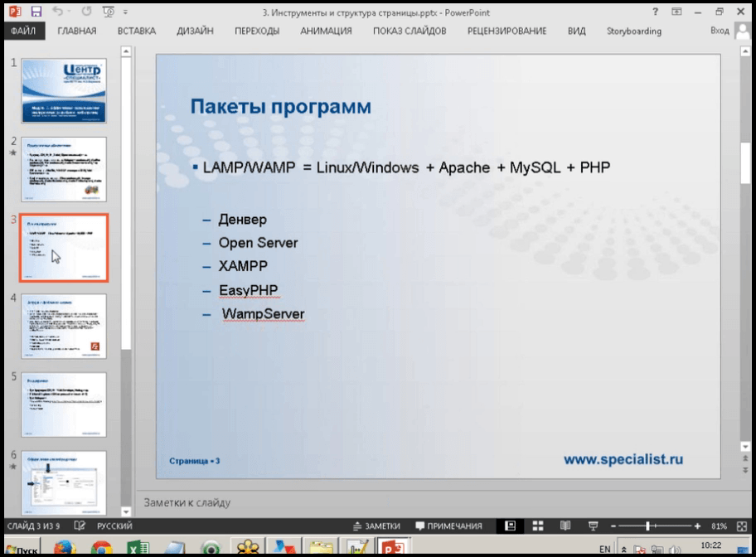
Task: Switch to the РЕЦЕНЗИРОВАНИЕ ribbon tab
Action: point(506,31)
